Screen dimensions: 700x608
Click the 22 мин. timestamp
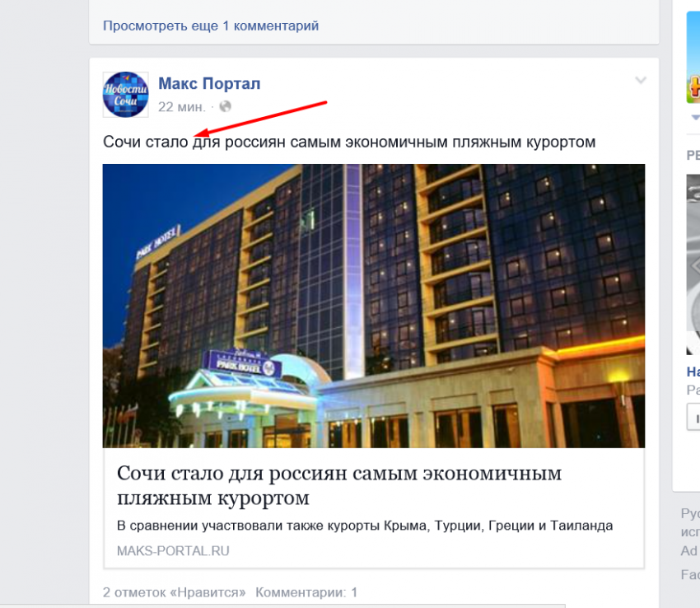point(182,107)
